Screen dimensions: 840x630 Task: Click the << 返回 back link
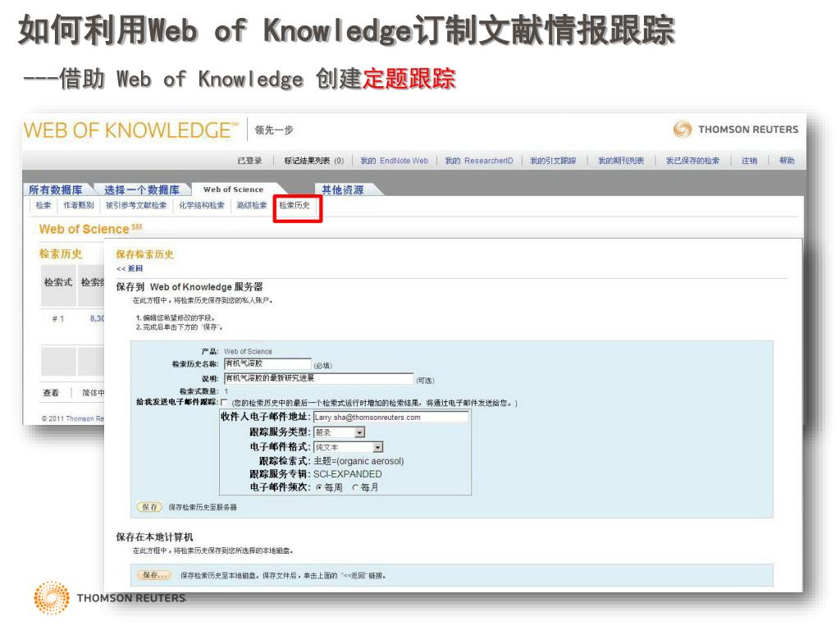[130, 268]
